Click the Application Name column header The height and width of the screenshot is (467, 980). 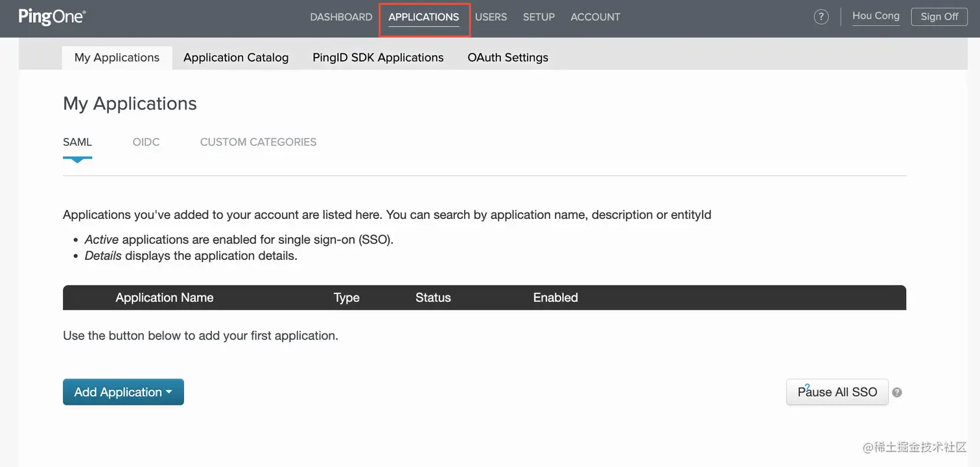[164, 298]
